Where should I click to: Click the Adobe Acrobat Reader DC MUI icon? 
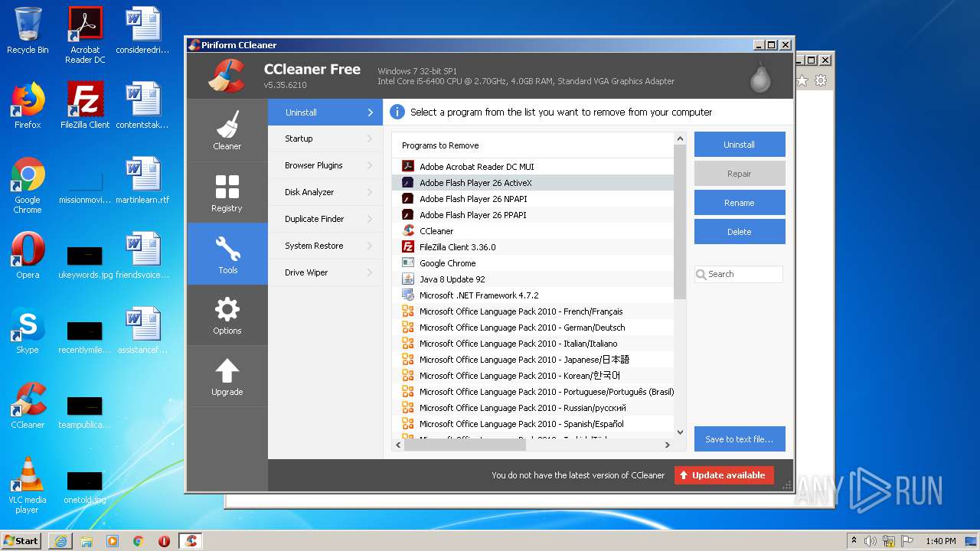pyautogui.click(x=408, y=167)
